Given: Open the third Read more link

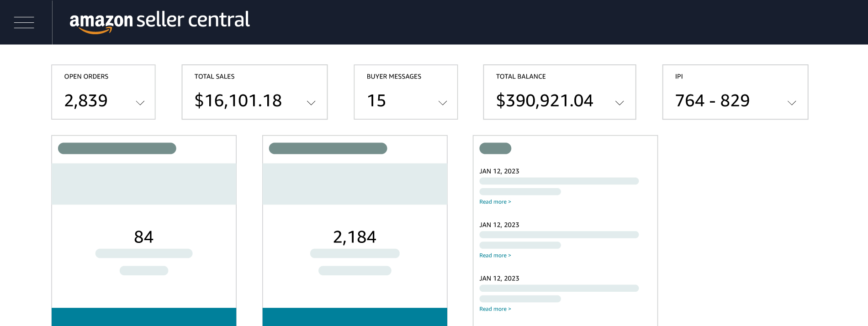Looking at the screenshot, I should coord(495,309).
